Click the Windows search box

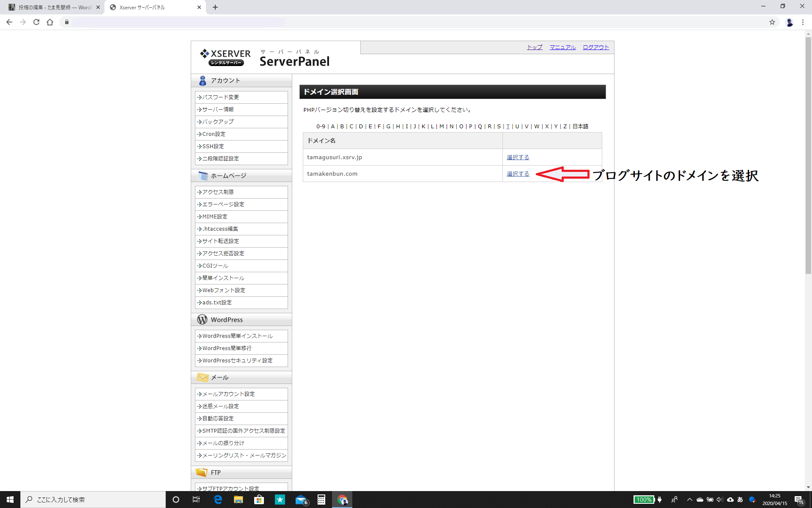point(93,500)
